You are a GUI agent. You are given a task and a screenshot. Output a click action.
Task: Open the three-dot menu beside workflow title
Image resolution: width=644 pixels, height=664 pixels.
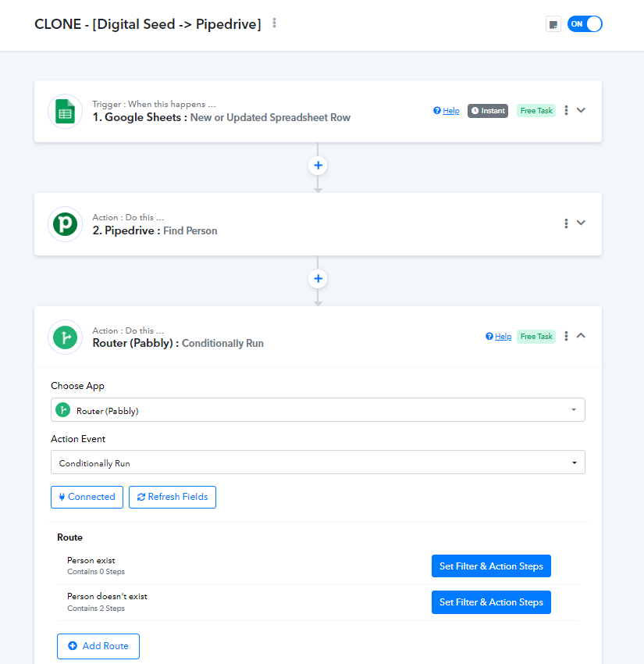(274, 23)
